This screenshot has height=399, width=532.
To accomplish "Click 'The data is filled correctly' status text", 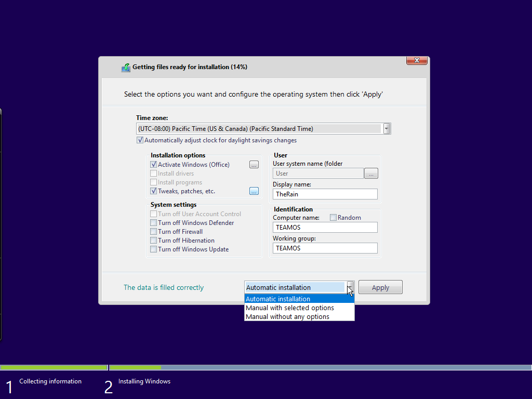I will 164,287.
